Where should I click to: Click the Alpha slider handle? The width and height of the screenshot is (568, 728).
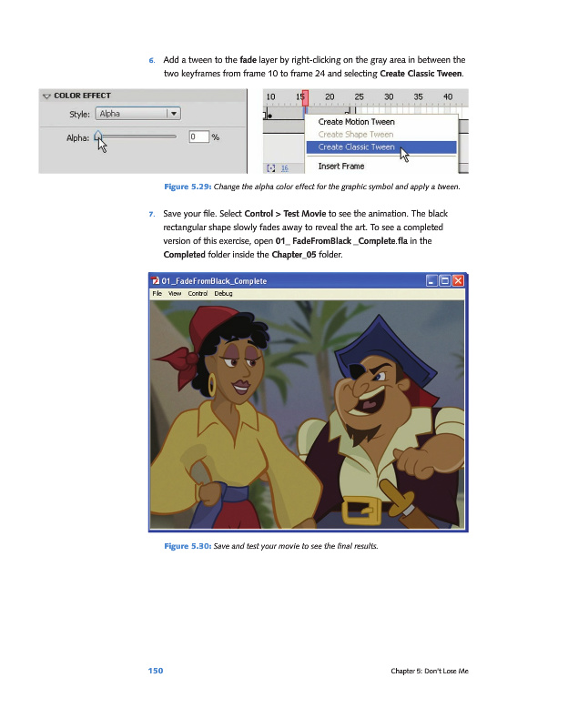98,136
